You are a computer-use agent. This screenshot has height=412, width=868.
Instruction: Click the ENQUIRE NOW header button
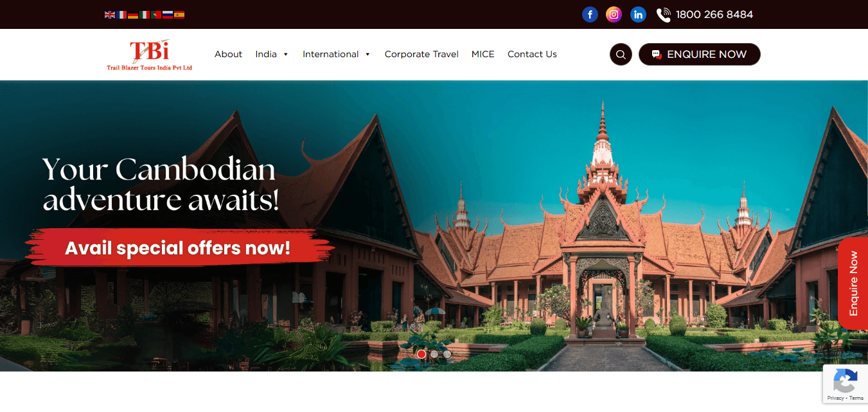[x=700, y=55]
